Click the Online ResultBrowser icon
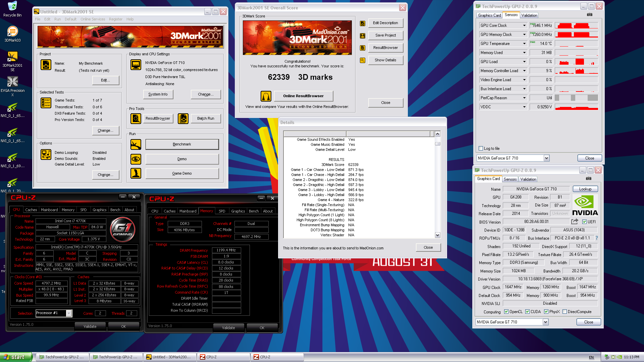Image resolution: width=644 pixels, height=362 pixels. pyautogui.click(x=266, y=96)
